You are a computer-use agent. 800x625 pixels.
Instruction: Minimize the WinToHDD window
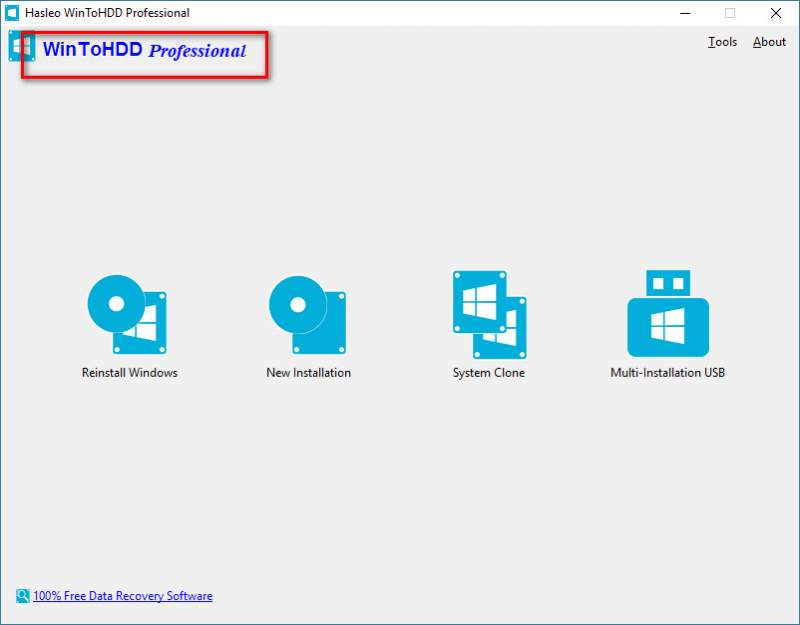click(x=685, y=13)
